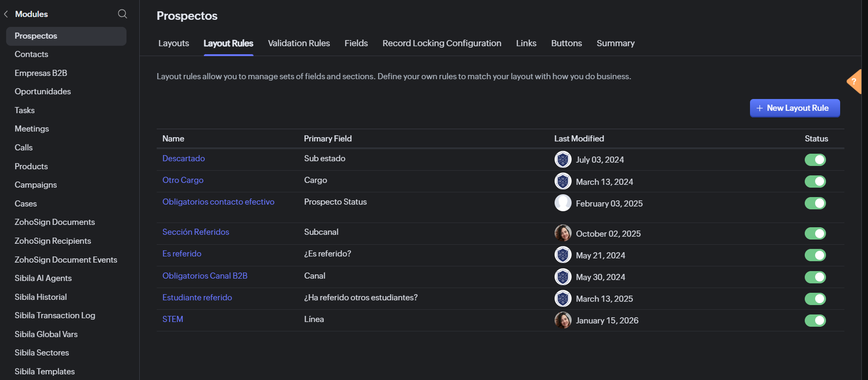
Task: Toggle off the STEM rule status
Action: click(815, 321)
